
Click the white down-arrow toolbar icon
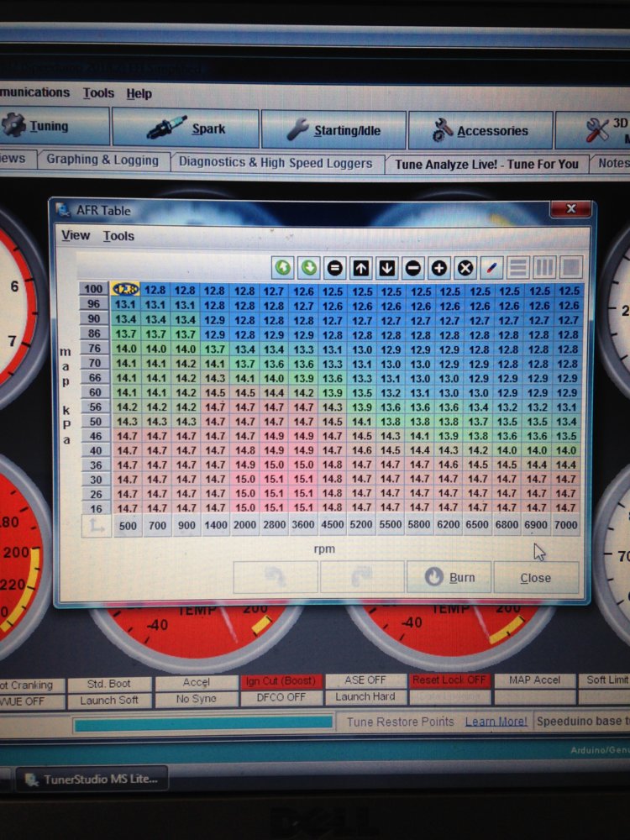[386, 268]
